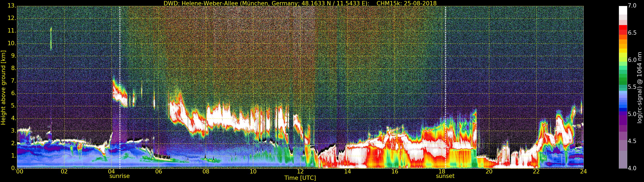Click the '7.' height axis tick label

point(13,81)
